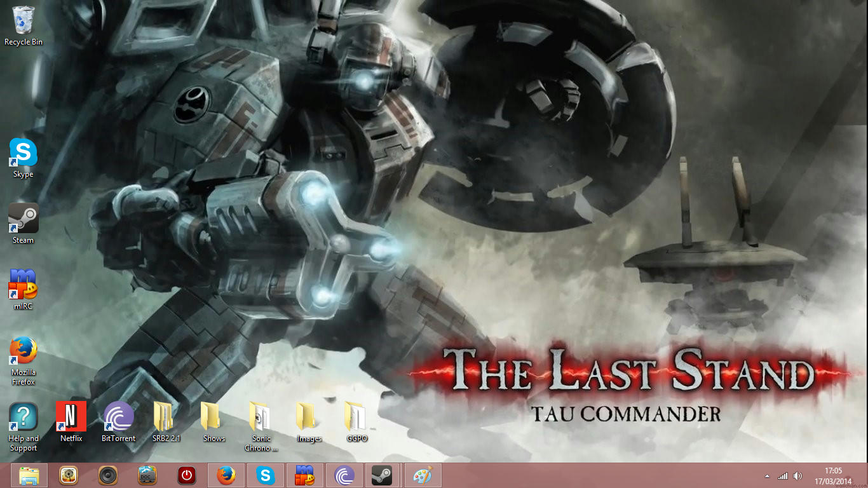Select the Images folder on the desktop

(309, 422)
